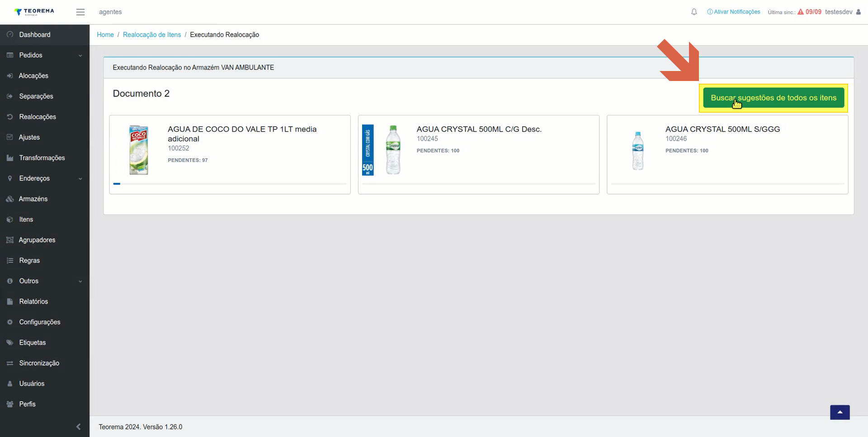The height and width of the screenshot is (437, 868).
Task: Click the Transformações factory icon
Action: click(10, 158)
